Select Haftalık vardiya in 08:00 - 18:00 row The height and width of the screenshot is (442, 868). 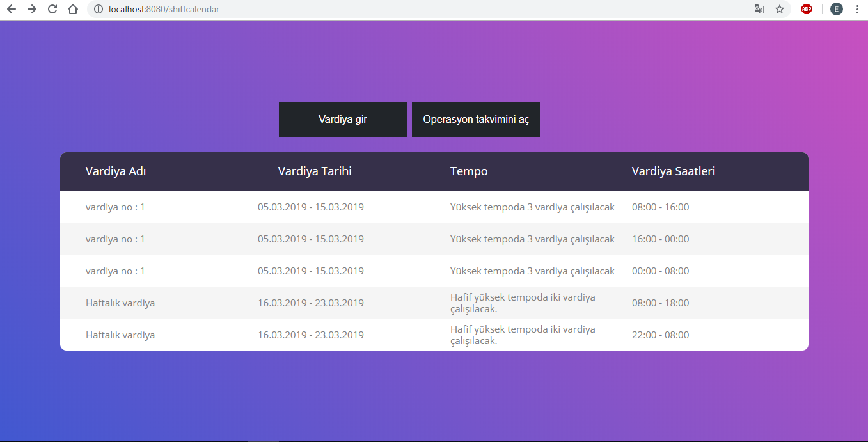(x=120, y=303)
